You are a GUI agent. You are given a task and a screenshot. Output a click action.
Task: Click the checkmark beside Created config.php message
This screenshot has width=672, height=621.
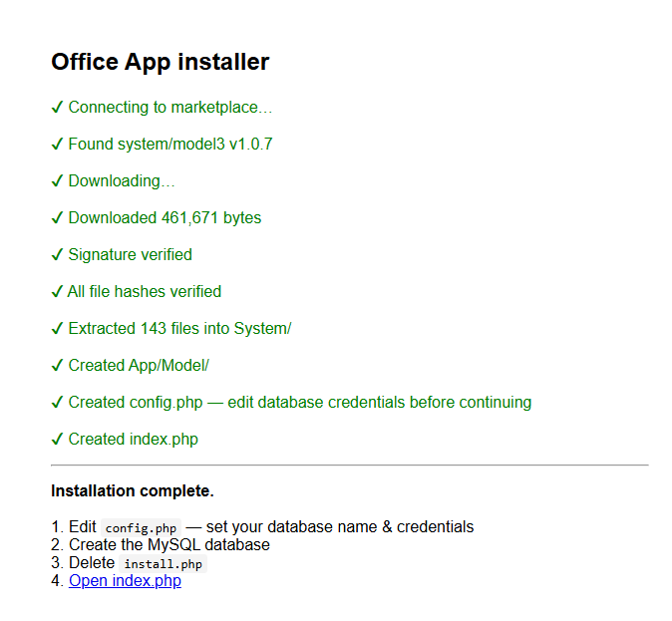58,403
